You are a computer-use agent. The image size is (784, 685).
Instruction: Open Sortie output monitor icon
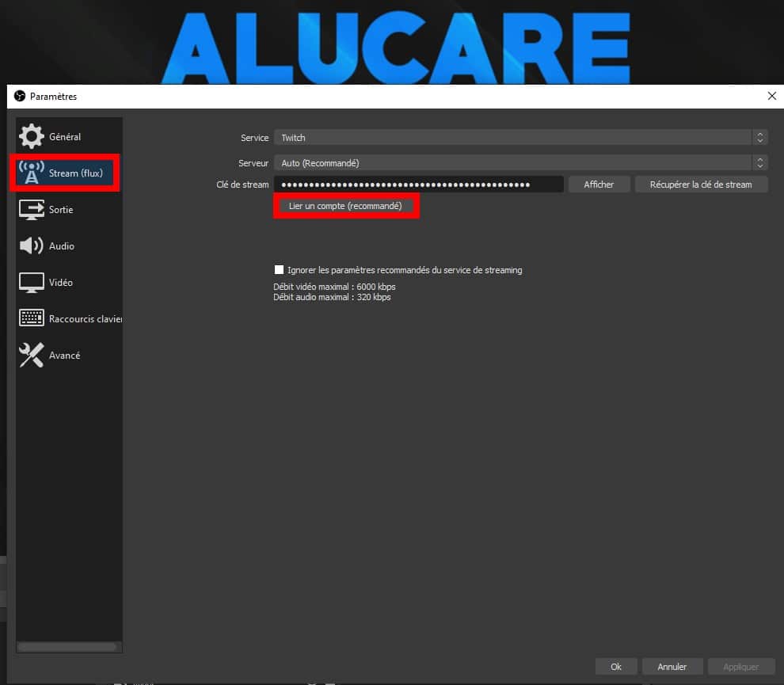coord(32,210)
